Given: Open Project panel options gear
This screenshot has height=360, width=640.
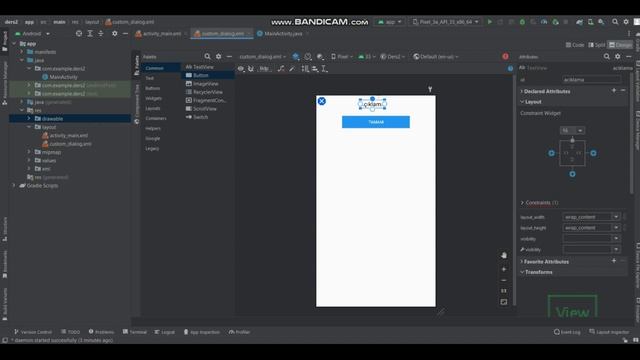Looking at the screenshot, I should click(x=115, y=33).
